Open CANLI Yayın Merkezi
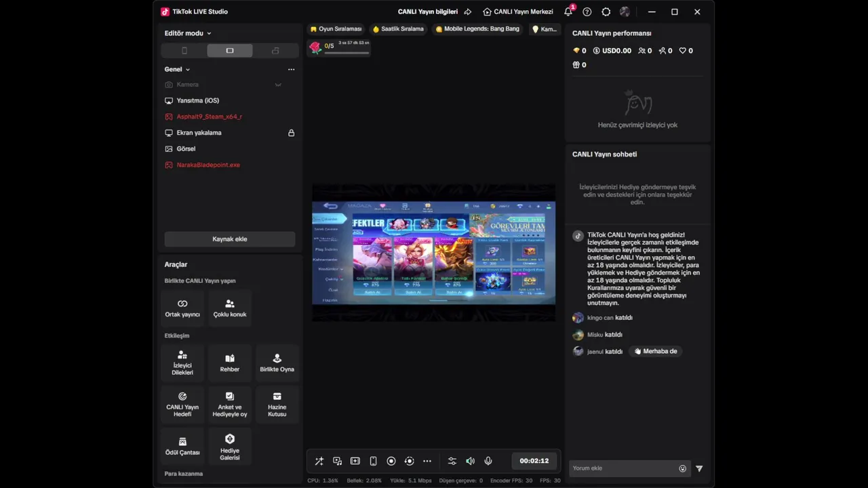The image size is (868, 488). click(x=518, y=12)
